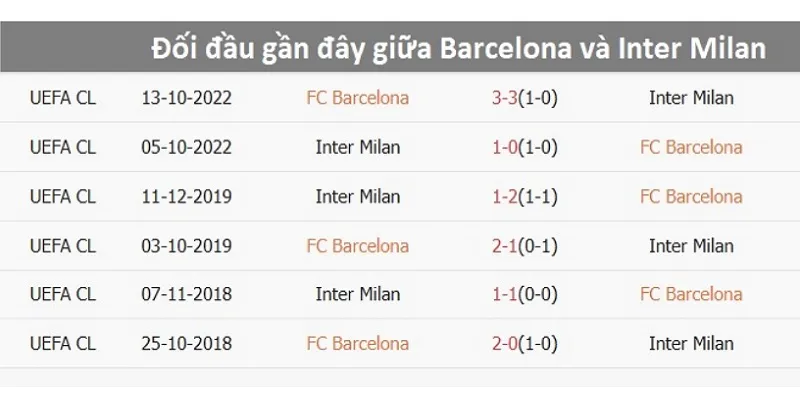800x400 pixels.
Task: Open the 1-1(0-0) score link
Action: point(524,294)
